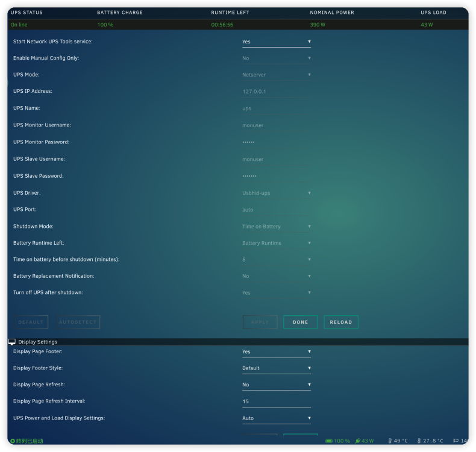
Task: Open Battery Runtime Left dropdown
Action: click(276, 243)
